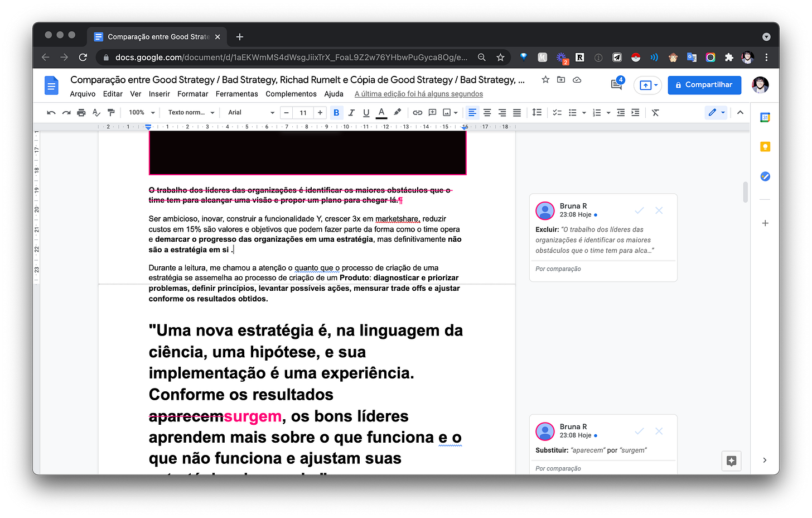The width and height of the screenshot is (812, 518).
Task: Enable right text alignment
Action: click(502, 113)
